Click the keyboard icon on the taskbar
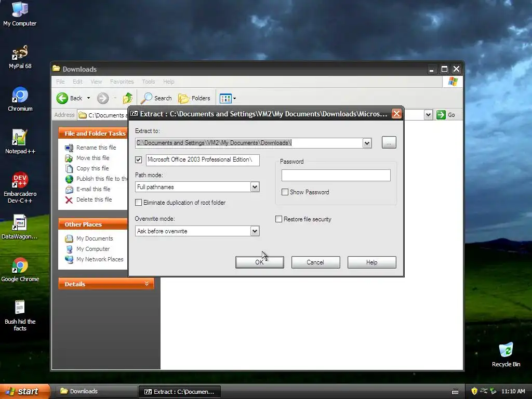Screen dimensions: 532x399 point(455,392)
